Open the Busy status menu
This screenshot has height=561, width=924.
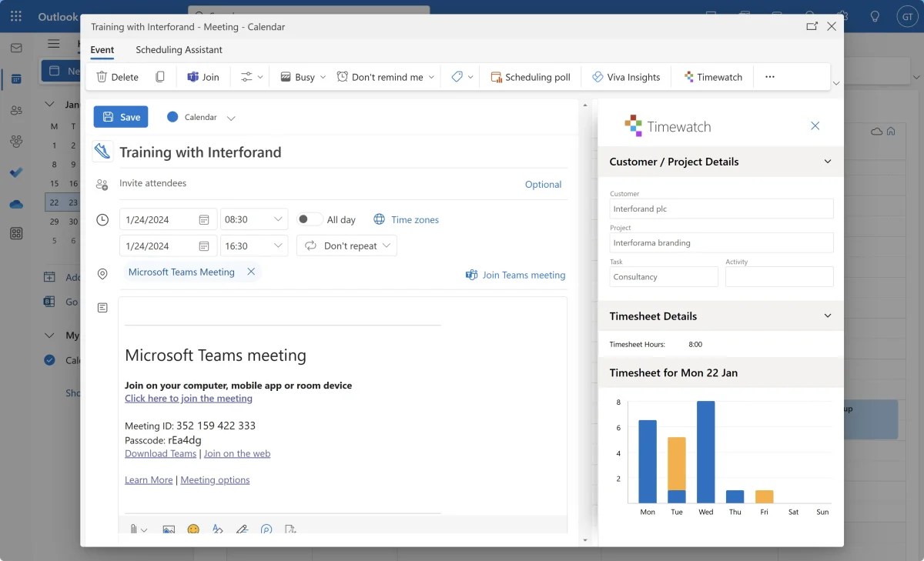click(301, 76)
